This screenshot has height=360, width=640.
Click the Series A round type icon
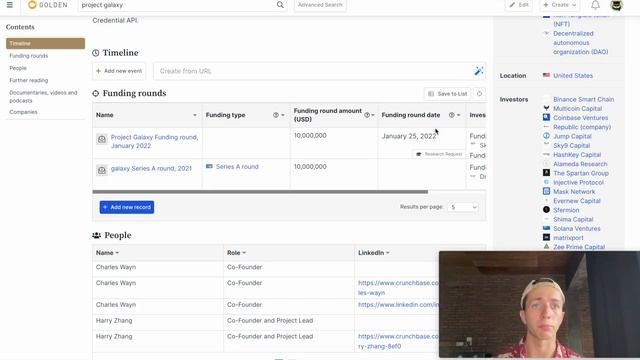tap(209, 167)
